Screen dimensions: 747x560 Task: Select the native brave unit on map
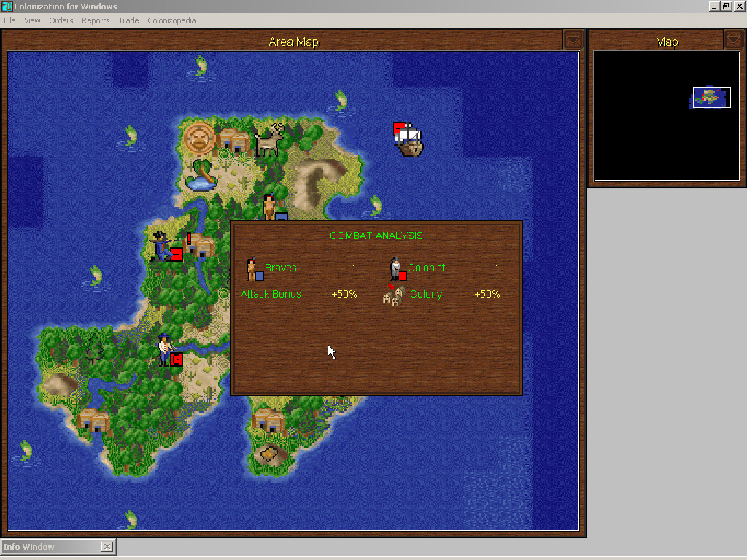270,206
